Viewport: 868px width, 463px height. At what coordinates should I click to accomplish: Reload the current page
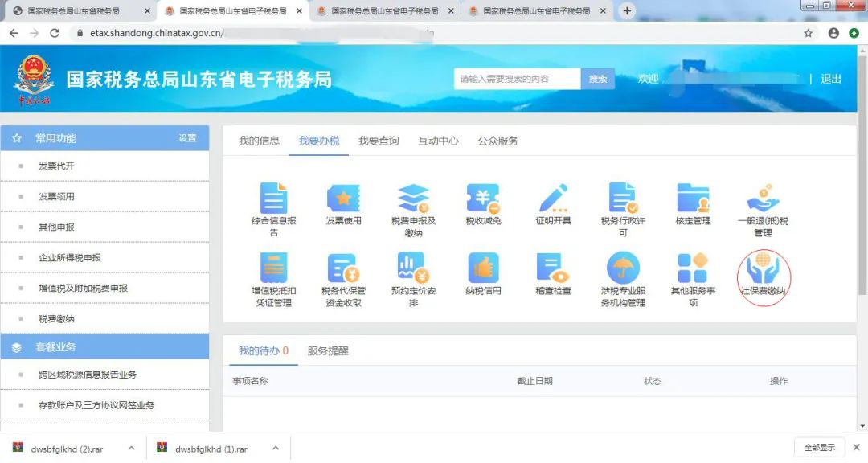click(55, 33)
